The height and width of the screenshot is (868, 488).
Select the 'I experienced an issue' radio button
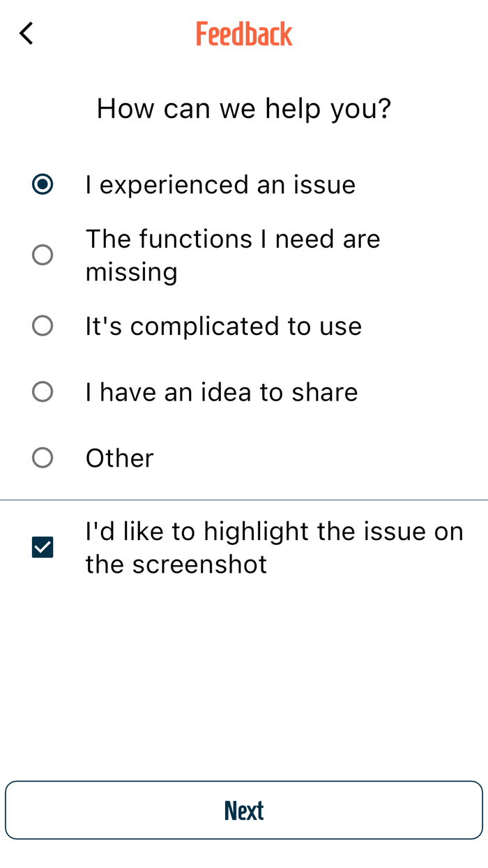(43, 185)
